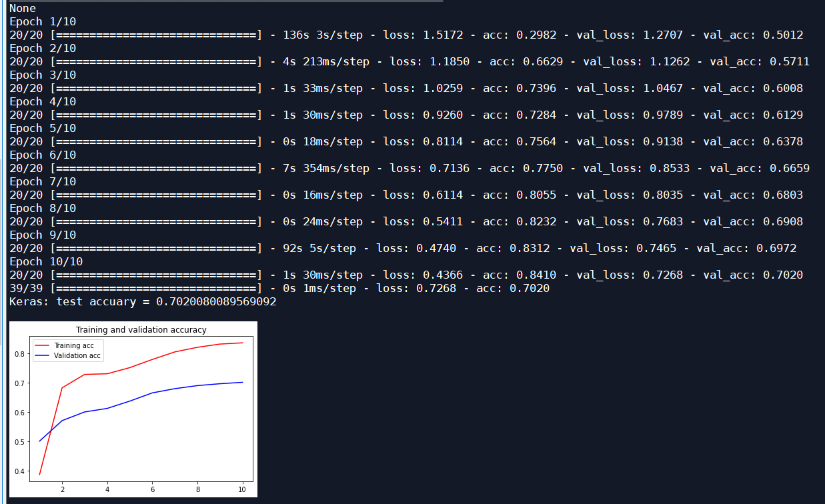The height and width of the screenshot is (504, 825).
Task: Click the red line sample in the legend
Action: (42, 345)
